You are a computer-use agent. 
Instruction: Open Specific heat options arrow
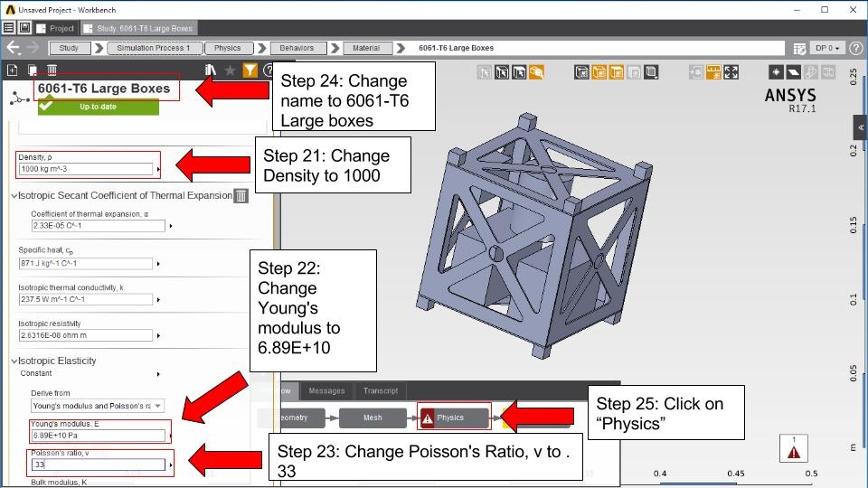click(158, 263)
